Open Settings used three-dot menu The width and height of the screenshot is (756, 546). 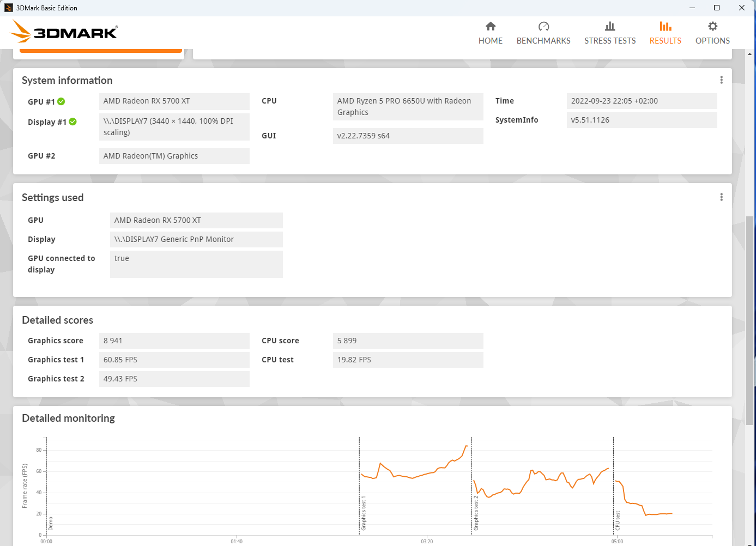tap(721, 197)
